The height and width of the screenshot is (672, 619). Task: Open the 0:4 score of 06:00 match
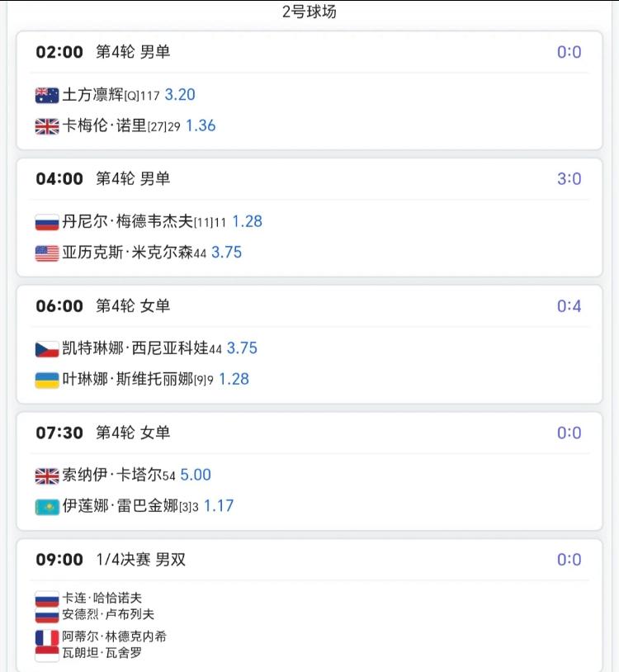[569, 306]
